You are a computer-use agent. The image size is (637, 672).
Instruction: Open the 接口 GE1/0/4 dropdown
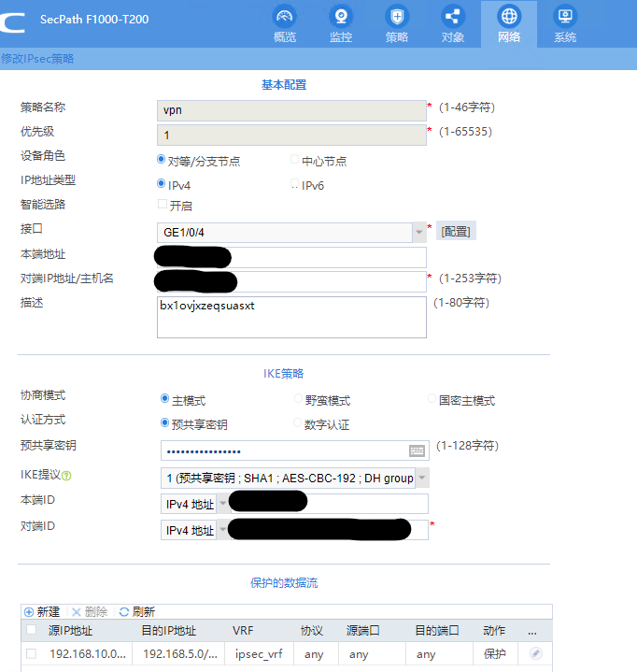[419, 233]
